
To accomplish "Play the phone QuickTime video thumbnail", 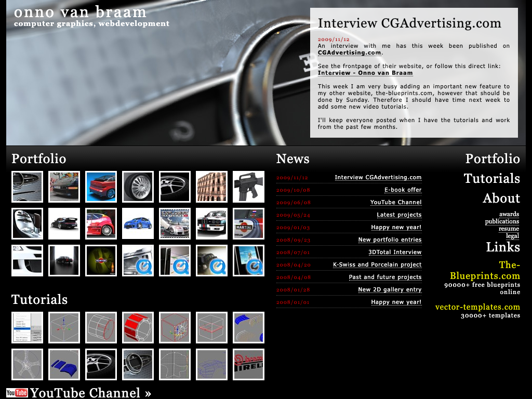I will coord(248,260).
